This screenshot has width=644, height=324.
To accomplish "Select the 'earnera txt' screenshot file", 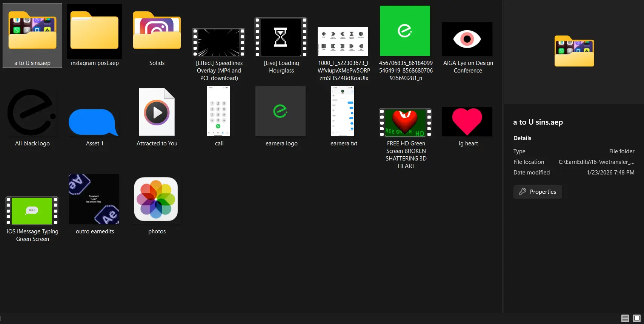I will click(x=343, y=112).
